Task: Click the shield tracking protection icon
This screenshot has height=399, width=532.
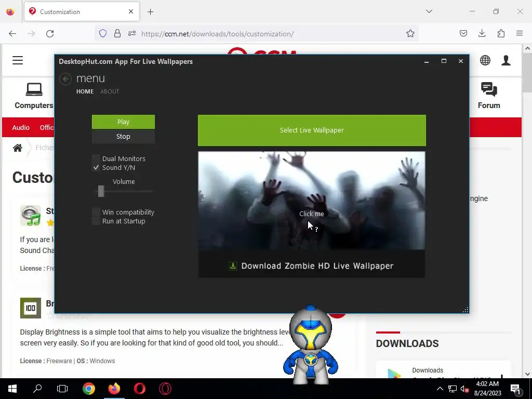Action: pyautogui.click(x=103, y=33)
